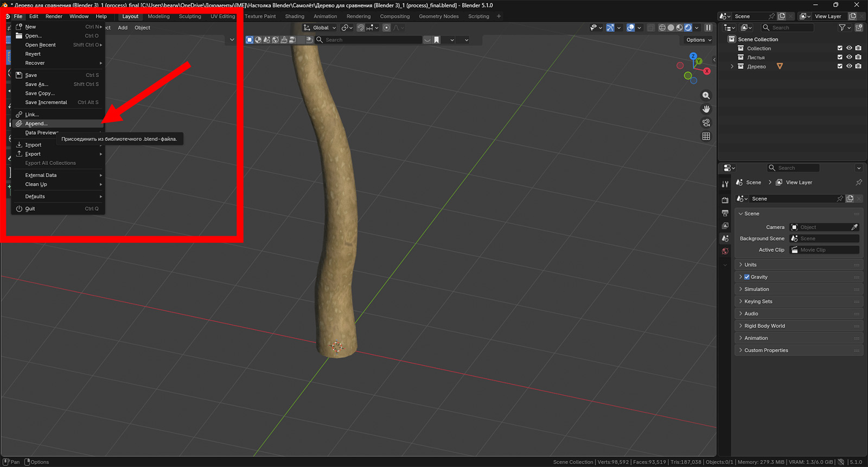Switch to wireframe viewport shading
Screen dimensions: 868x467
click(x=662, y=28)
